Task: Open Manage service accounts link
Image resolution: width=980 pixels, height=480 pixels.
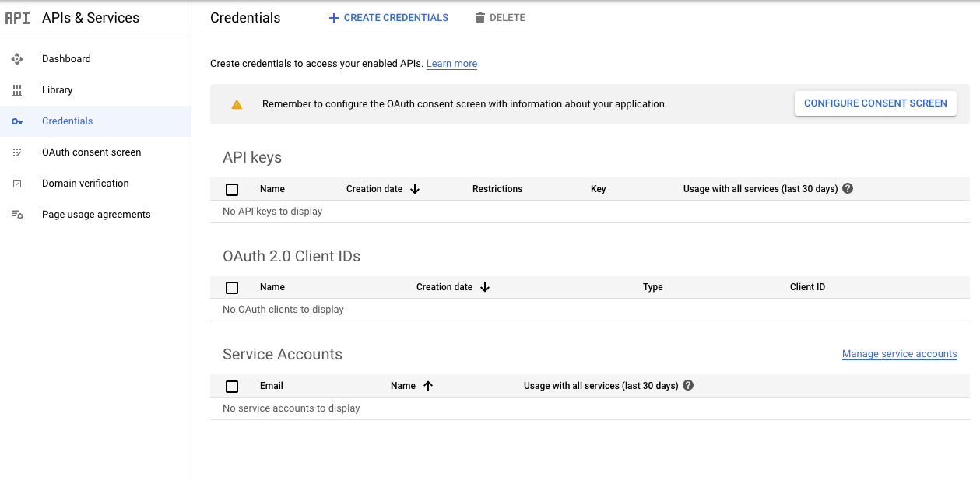Action: click(899, 354)
